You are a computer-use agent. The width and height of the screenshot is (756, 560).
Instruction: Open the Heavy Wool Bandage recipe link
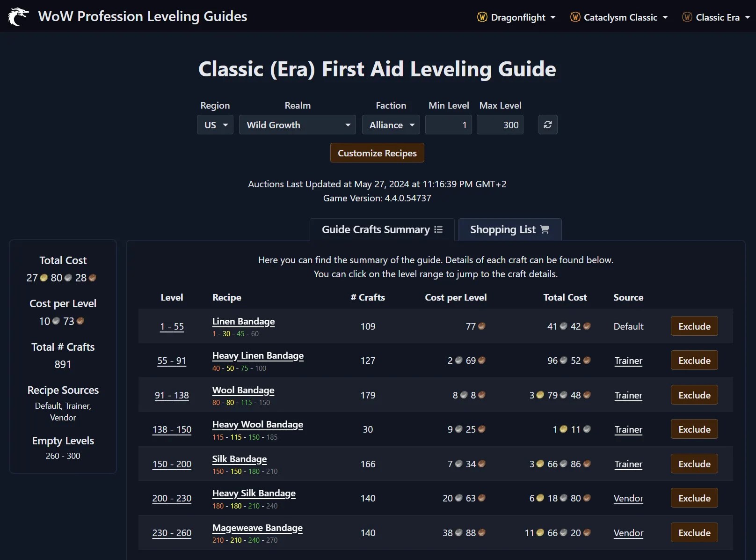coord(257,425)
